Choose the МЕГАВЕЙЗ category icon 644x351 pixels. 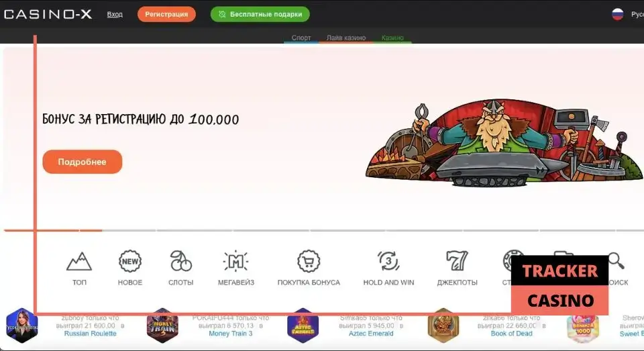point(235,261)
